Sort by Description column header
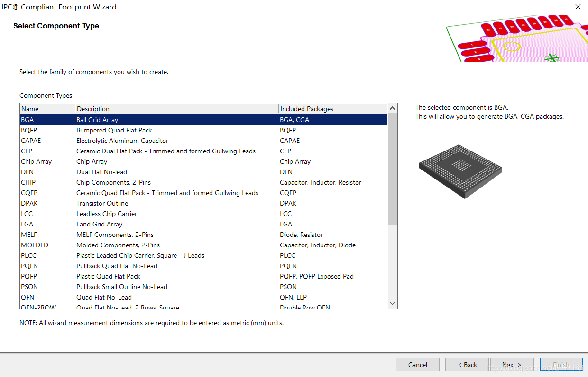The width and height of the screenshot is (588, 377). pyautogui.click(x=176, y=109)
